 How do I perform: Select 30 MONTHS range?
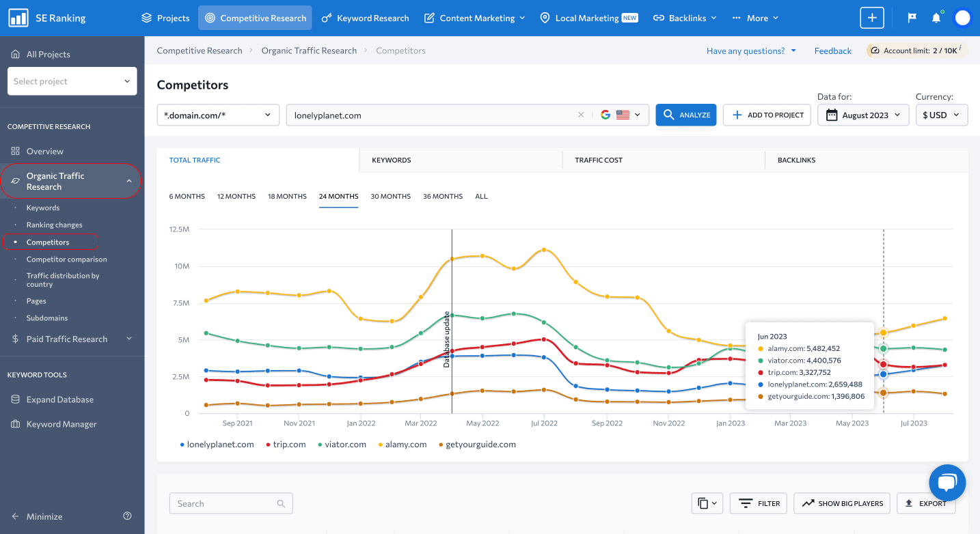pyautogui.click(x=391, y=196)
